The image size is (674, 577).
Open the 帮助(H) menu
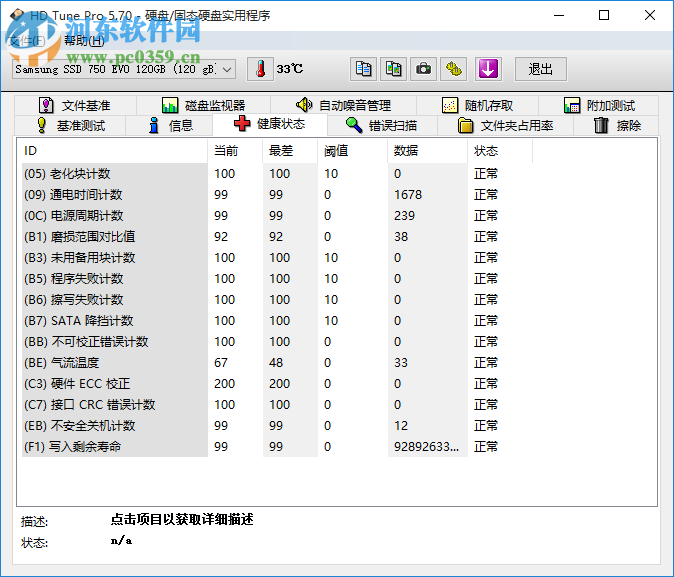tap(84, 41)
